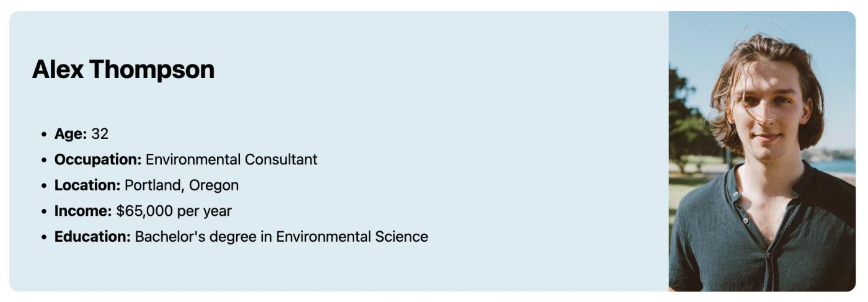Click the Environmental Consultant text
The height and width of the screenshot is (302, 868).
click(231, 159)
